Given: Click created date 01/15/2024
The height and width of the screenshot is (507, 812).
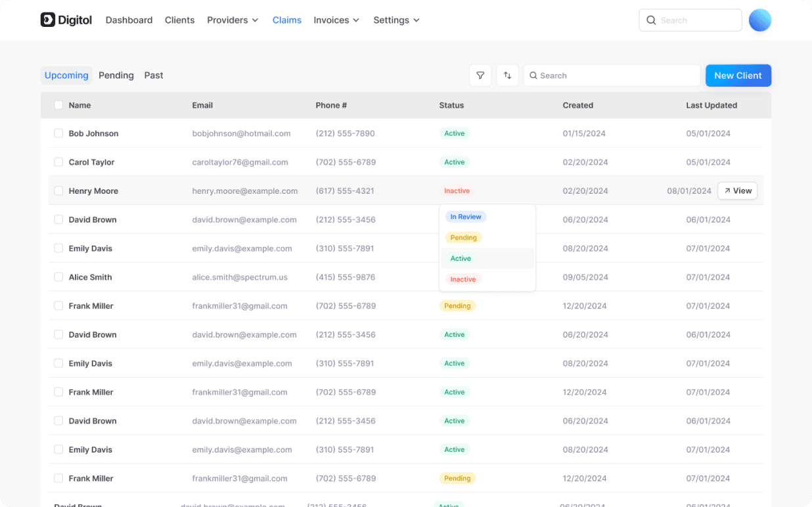Looking at the screenshot, I should (584, 133).
